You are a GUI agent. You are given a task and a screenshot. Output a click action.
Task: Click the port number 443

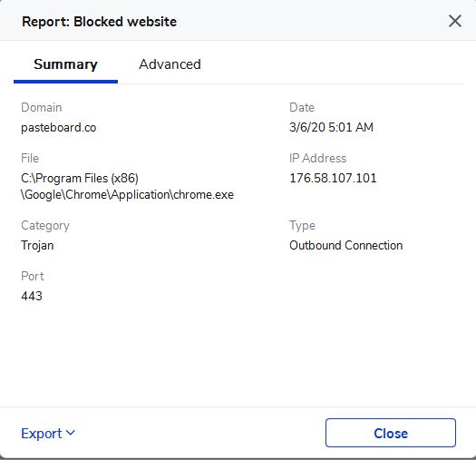(x=32, y=296)
